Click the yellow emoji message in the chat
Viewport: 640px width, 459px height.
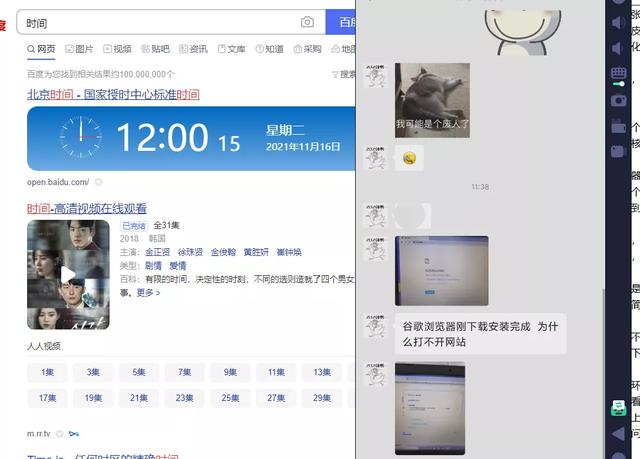pos(409,158)
